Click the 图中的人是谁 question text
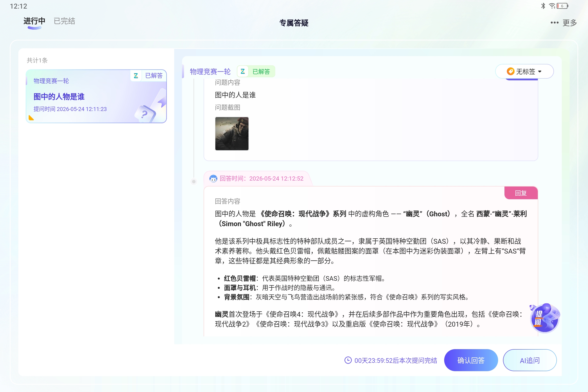This screenshot has width=588, height=392. (x=235, y=95)
